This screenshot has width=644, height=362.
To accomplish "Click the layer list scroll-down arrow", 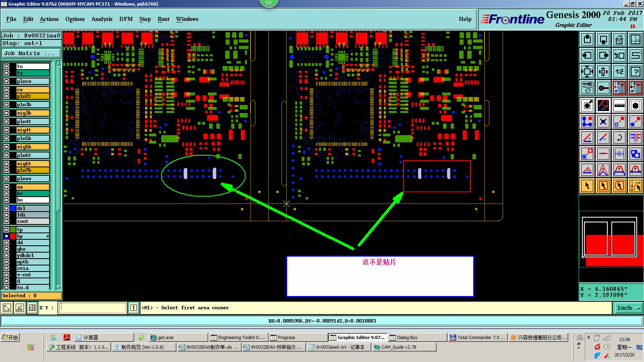I will pyautogui.click(x=58, y=287).
